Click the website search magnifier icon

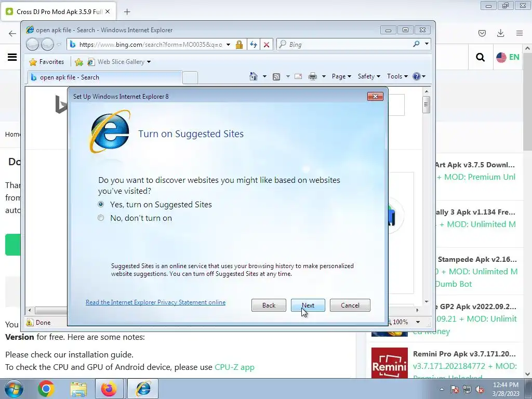(480, 57)
